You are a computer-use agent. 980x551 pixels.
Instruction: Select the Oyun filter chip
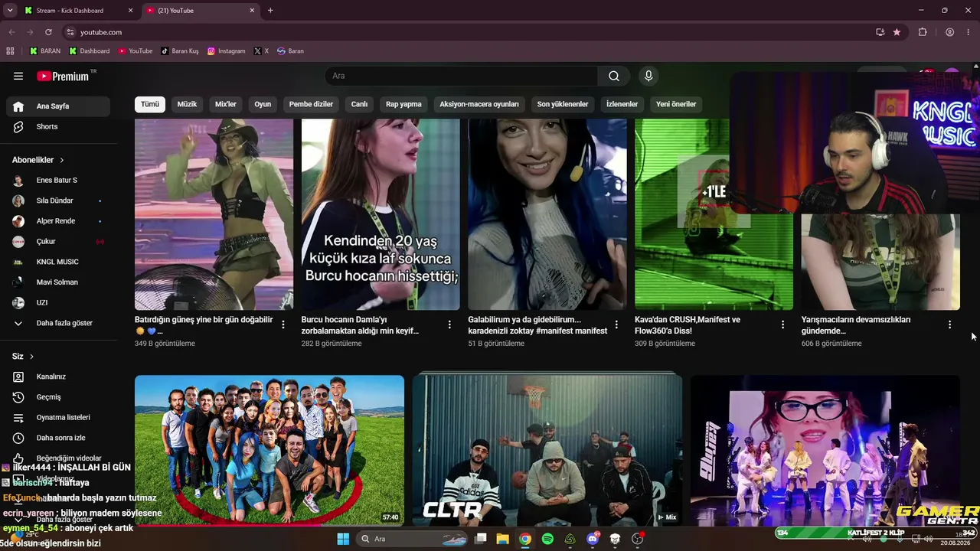coord(263,104)
